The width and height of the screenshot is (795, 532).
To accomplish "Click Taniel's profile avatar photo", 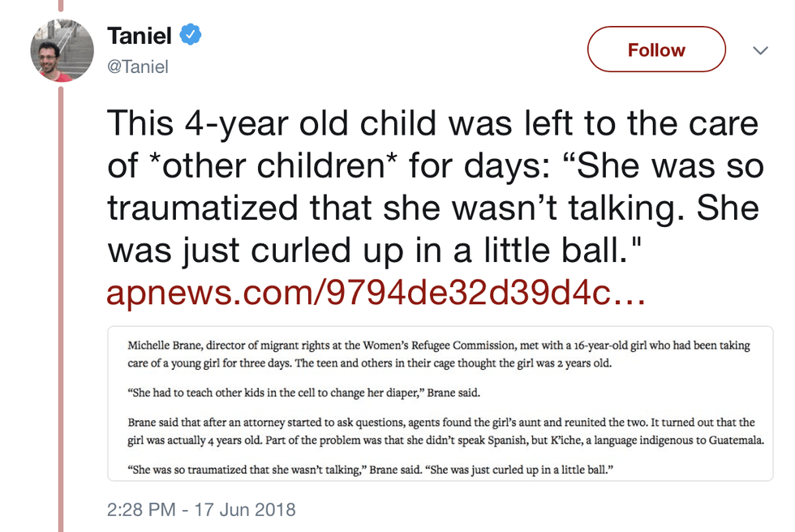I will pos(56,51).
